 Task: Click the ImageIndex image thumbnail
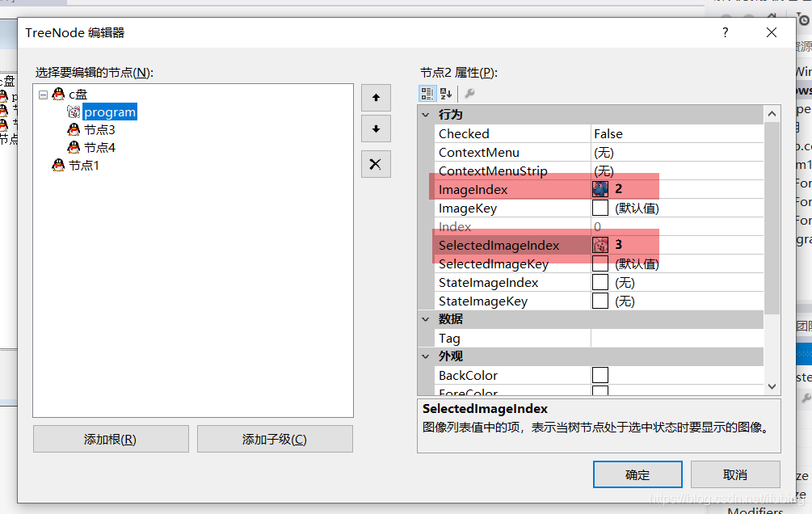click(600, 189)
